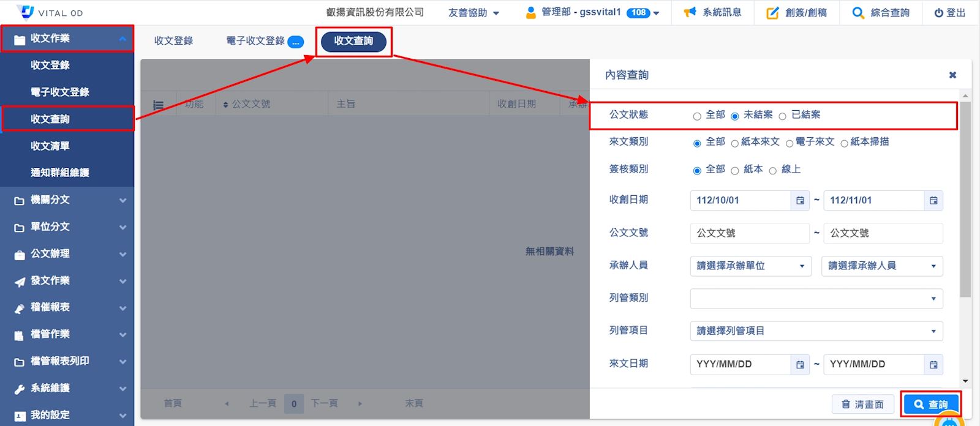Image resolution: width=980 pixels, height=426 pixels.
Task: Click the 檔管作業 file icon
Action: (x=20, y=335)
